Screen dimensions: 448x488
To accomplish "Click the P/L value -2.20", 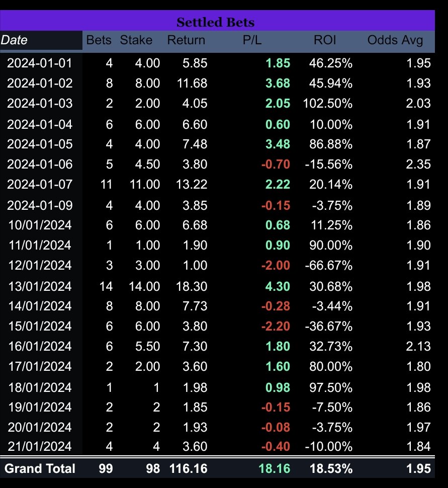I will tap(276, 326).
